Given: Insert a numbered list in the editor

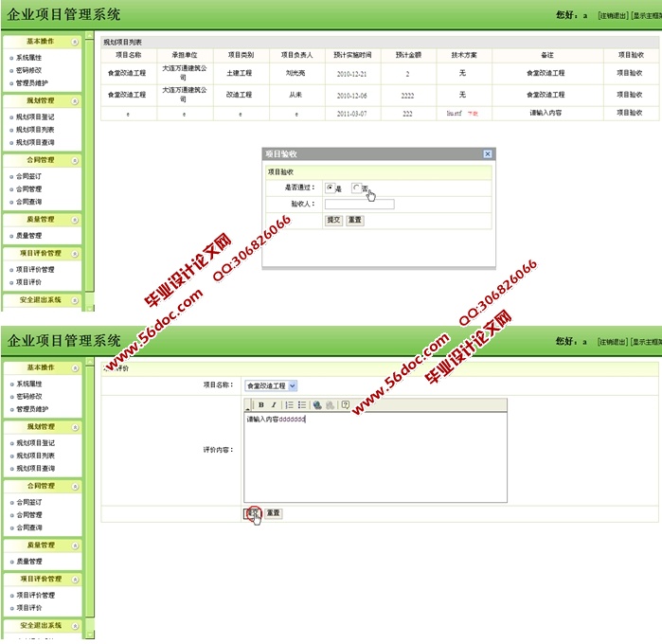Looking at the screenshot, I should tap(289, 405).
